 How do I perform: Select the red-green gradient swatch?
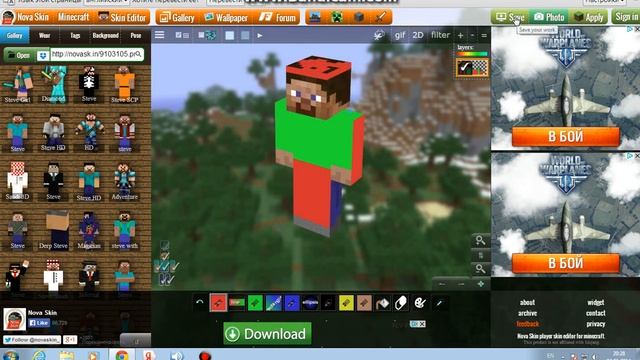(237, 303)
